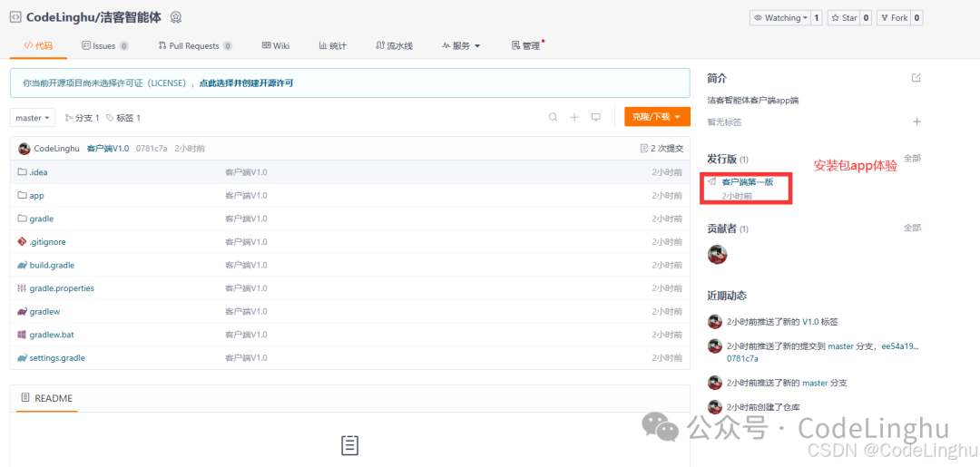Click the CodeLinghu avatar in the commit bar
980x467 pixels.
click(24, 149)
